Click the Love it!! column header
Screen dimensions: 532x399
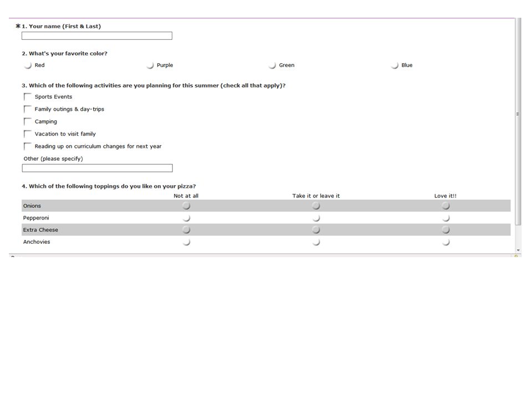tap(446, 196)
